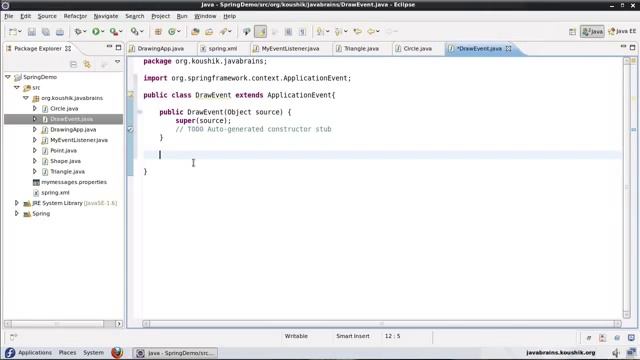Click the Save All toolbar icon

coord(46,31)
